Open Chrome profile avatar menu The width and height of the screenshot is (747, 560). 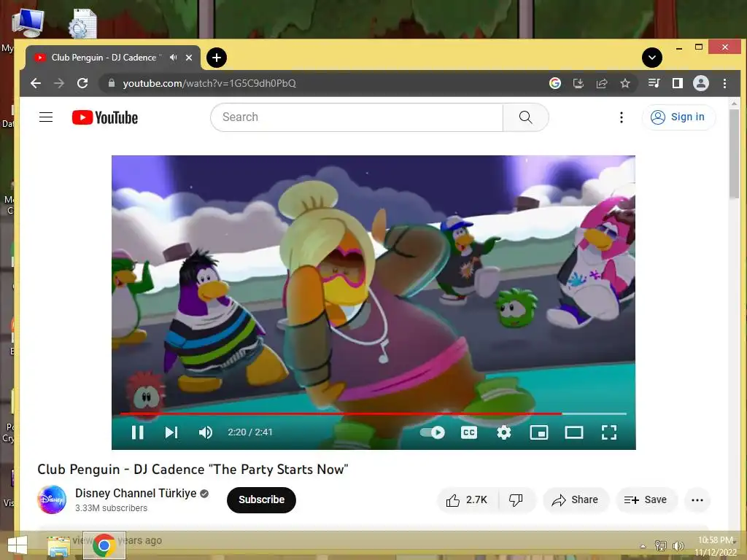pos(701,83)
